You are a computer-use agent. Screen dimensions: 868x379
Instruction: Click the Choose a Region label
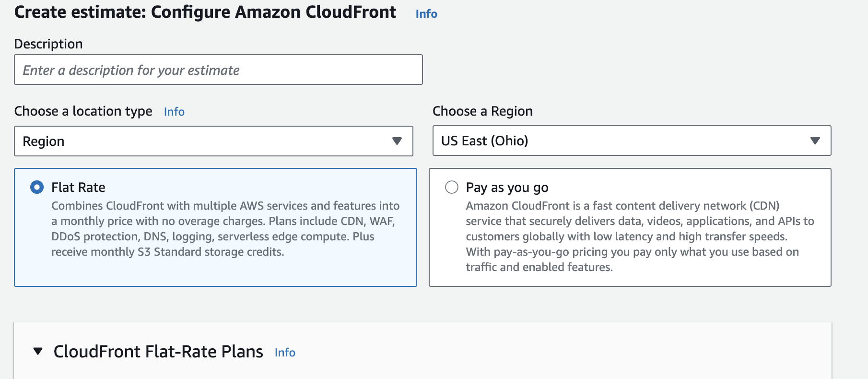(482, 111)
